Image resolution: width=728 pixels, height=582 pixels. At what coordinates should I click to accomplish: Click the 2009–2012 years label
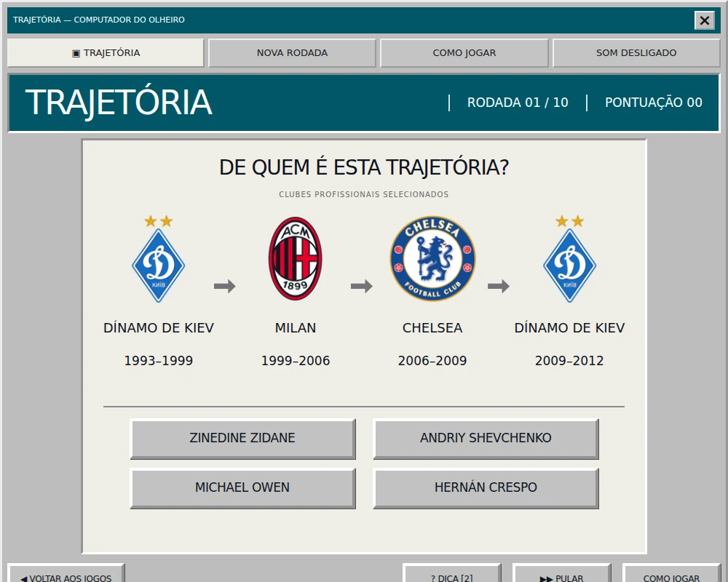[569, 361]
